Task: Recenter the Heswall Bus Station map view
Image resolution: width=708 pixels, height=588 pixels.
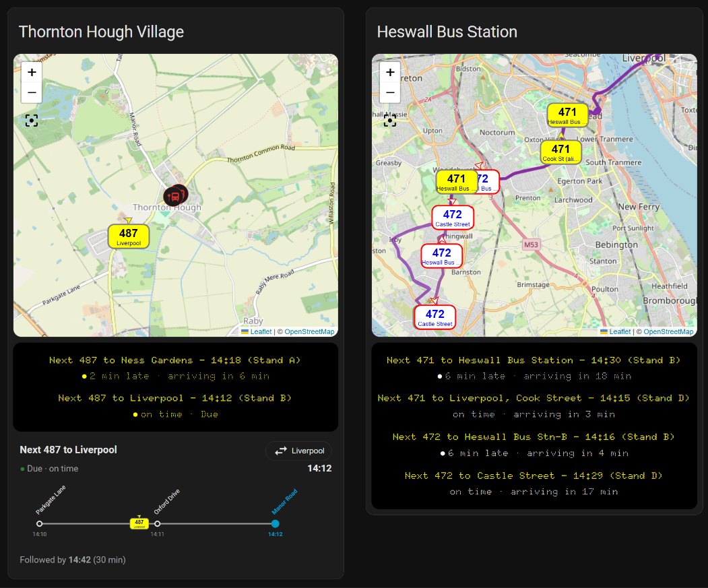Action: click(x=390, y=121)
